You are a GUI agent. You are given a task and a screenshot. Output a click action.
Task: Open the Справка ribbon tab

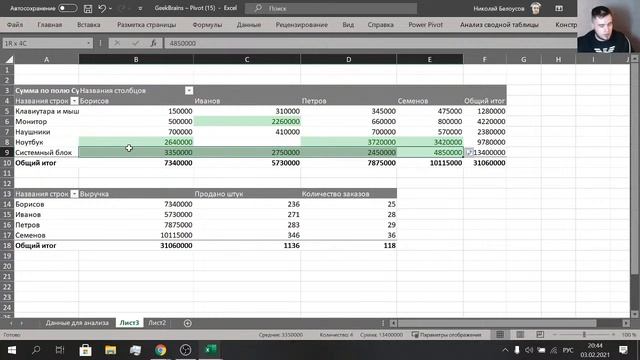click(x=380, y=25)
